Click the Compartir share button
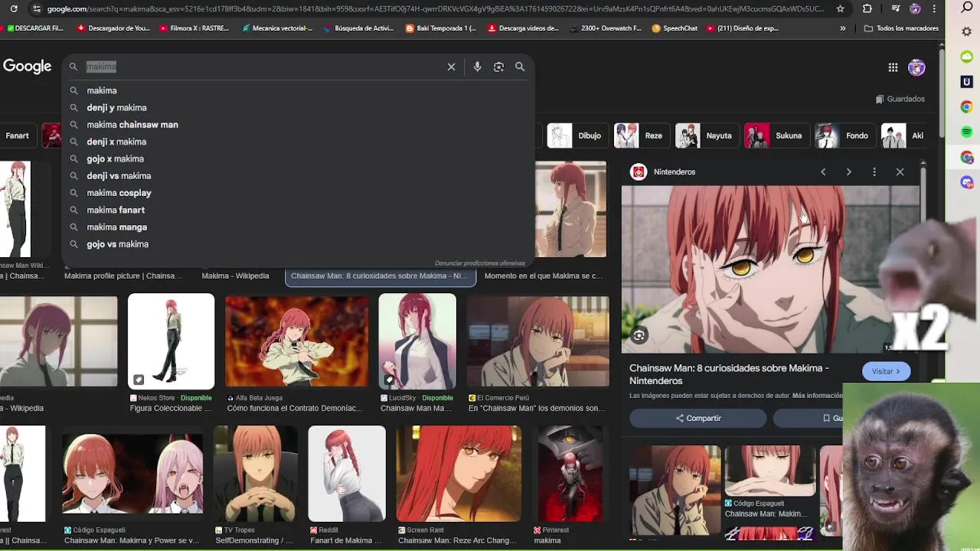This screenshot has height=551, width=980. [697, 418]
